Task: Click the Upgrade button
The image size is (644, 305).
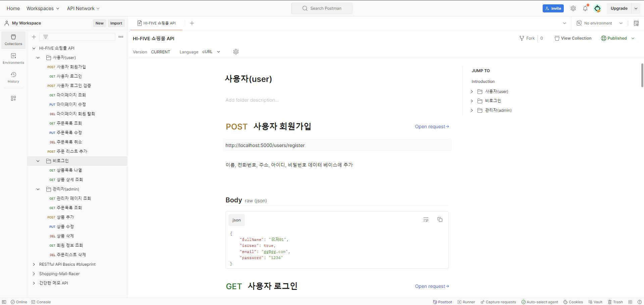Action: [619, 8]
